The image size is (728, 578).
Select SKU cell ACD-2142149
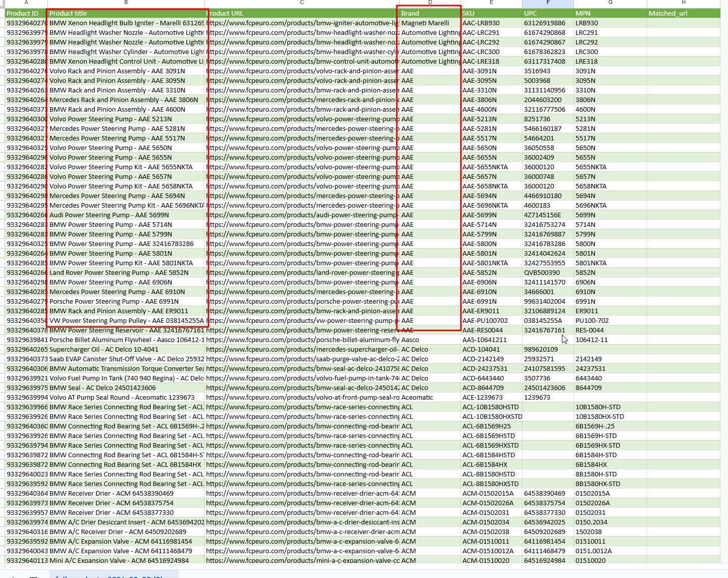pos(492,359)
